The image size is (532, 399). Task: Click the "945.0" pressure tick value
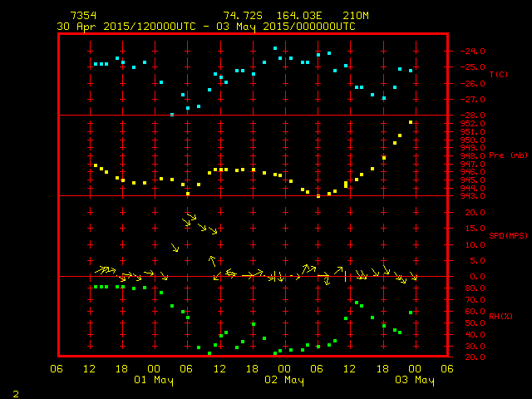(472, 180)
